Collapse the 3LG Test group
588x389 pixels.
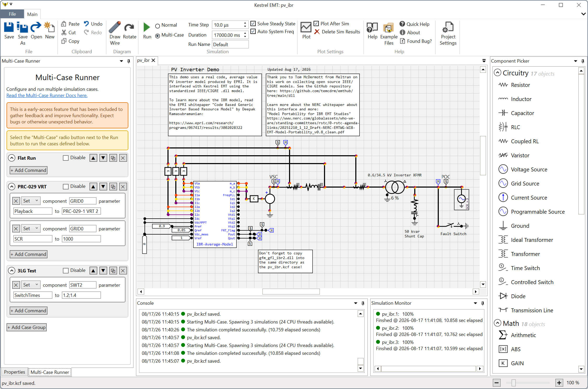tap(11, 271)
